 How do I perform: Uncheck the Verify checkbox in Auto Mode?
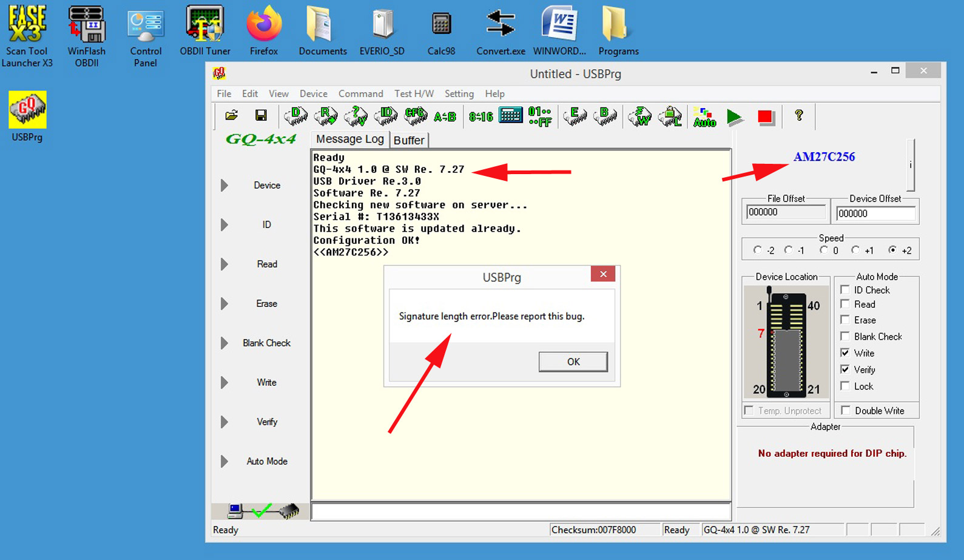844,369
